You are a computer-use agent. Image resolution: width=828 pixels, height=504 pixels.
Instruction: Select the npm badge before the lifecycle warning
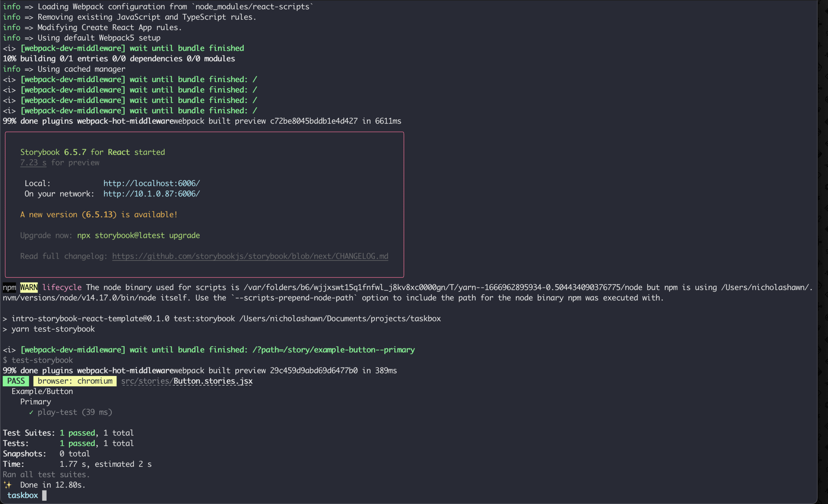coord(9,287)
